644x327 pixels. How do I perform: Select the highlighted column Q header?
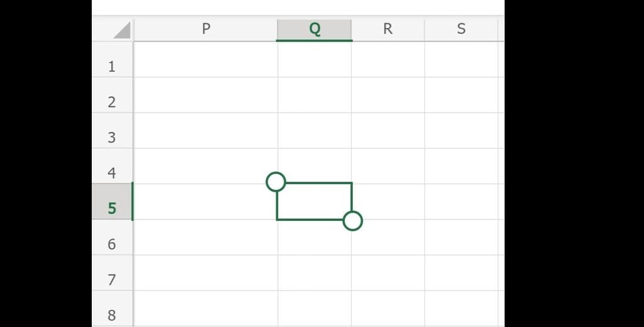(314, 29)
